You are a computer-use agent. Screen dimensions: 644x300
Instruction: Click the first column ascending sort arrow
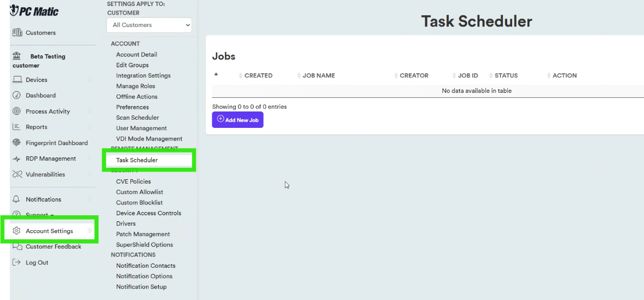(x=216, y=74)
